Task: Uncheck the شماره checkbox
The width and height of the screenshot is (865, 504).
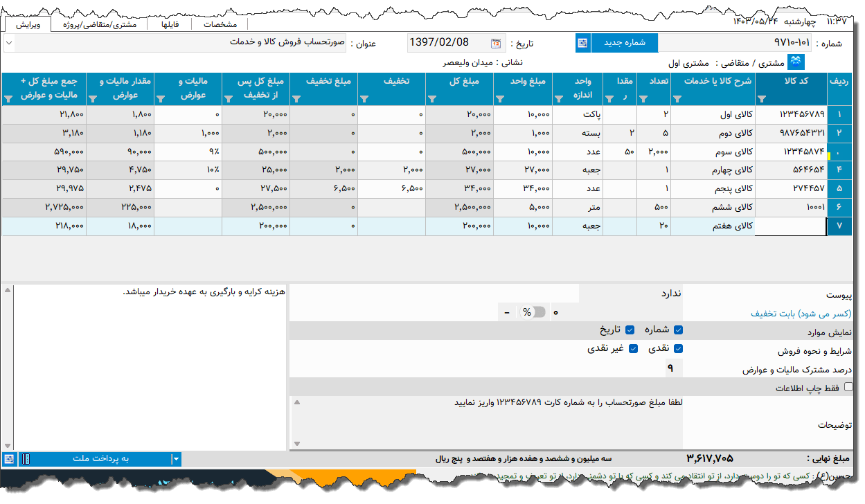Action: (x=678, y=330)
